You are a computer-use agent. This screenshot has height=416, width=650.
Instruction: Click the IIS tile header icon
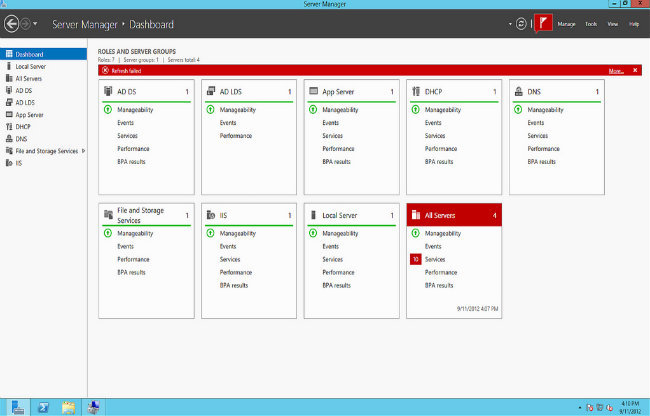211,215
